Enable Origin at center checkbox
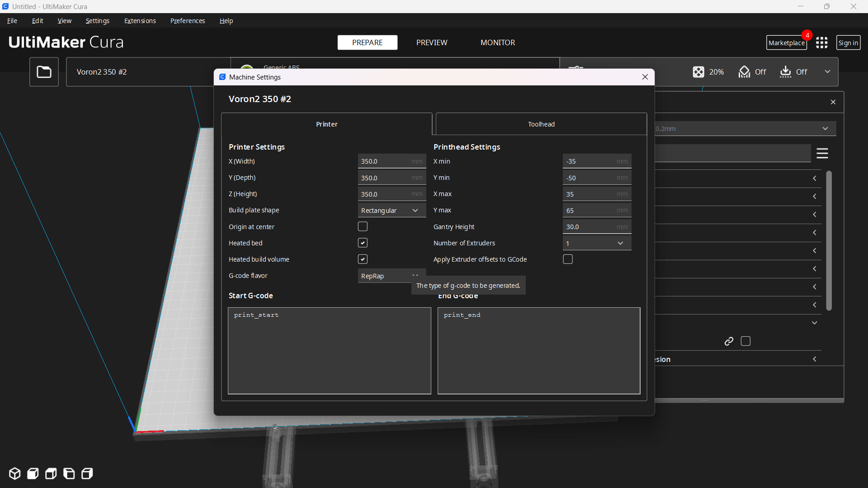 pyautogui.click(x=363, y=226)
